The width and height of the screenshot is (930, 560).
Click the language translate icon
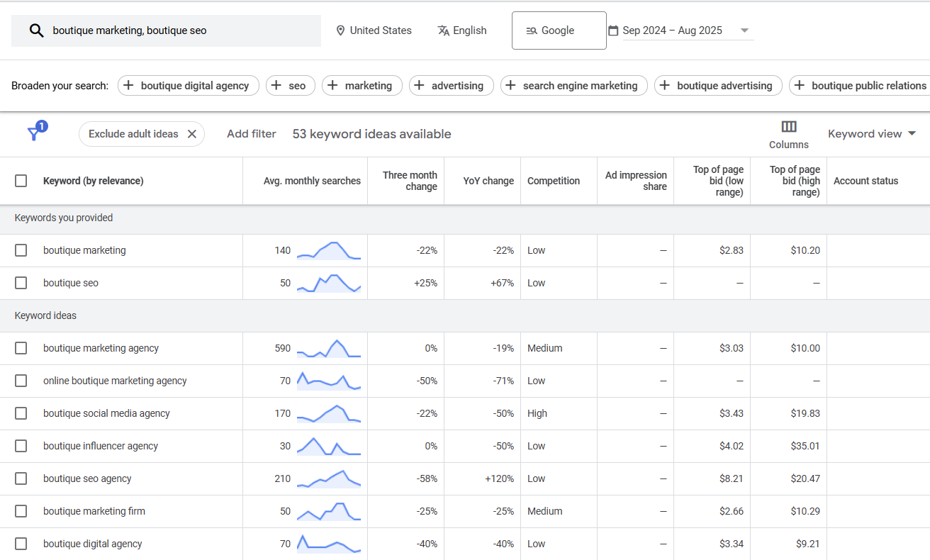click(444, 30)
